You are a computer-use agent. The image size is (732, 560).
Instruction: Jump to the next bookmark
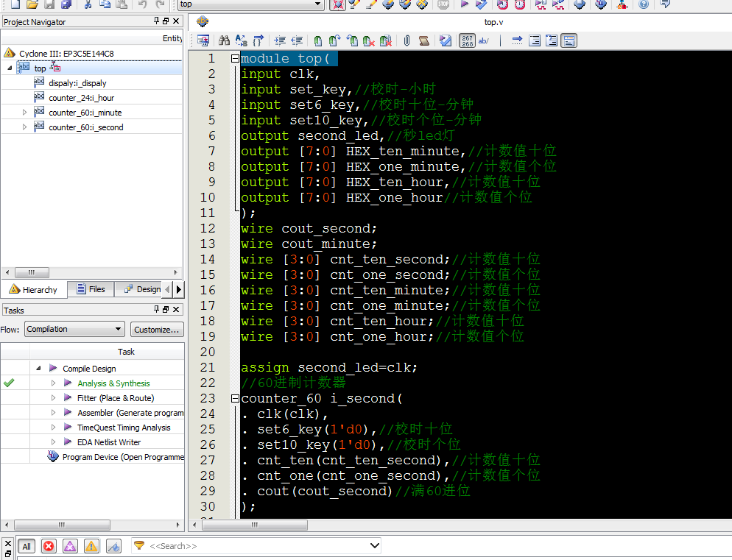[x=334, y=40]
